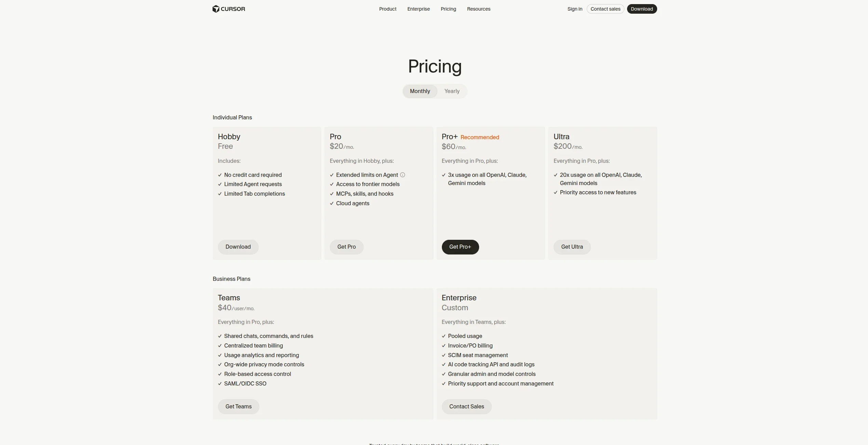Keep billing set to Monthly
868x445 pixels.
pos(420,91)
